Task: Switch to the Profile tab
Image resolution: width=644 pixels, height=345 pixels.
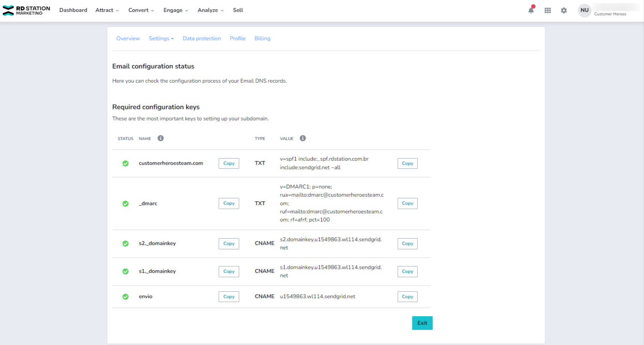Action: click(x=238, y=39)
